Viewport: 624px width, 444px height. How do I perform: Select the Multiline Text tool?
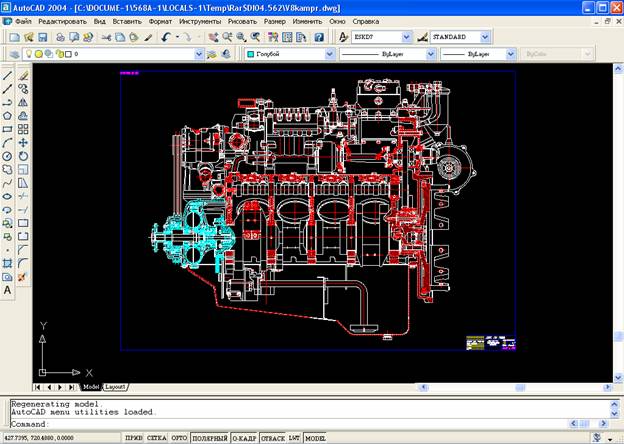click(x=8, y=290)
